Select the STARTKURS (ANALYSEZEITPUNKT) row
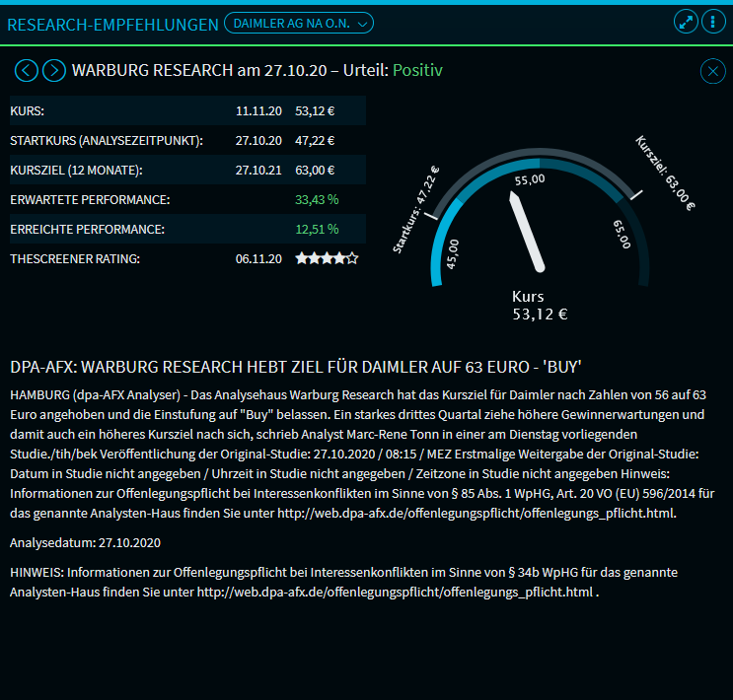Viewport: 733px width, 700px height. 187,140
